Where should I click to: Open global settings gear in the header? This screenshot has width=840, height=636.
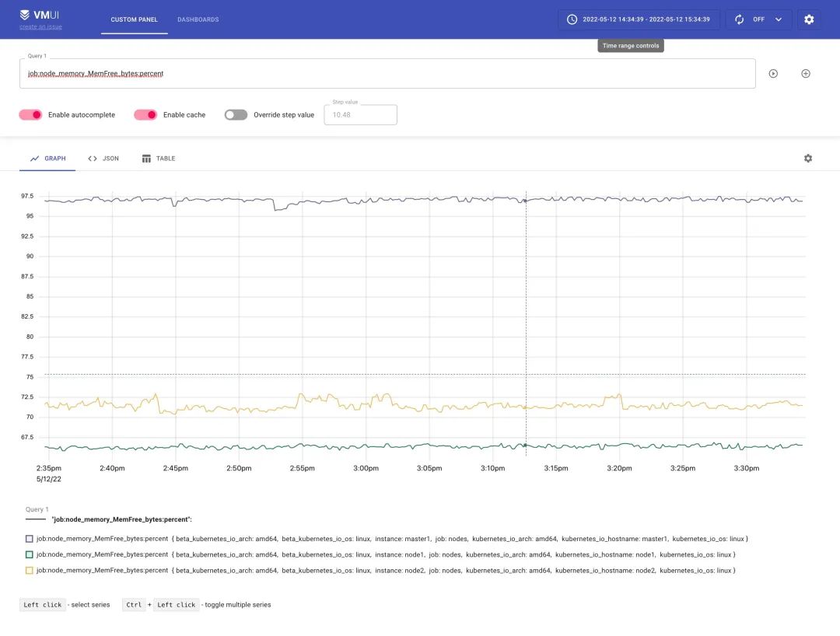coord(809,19)
